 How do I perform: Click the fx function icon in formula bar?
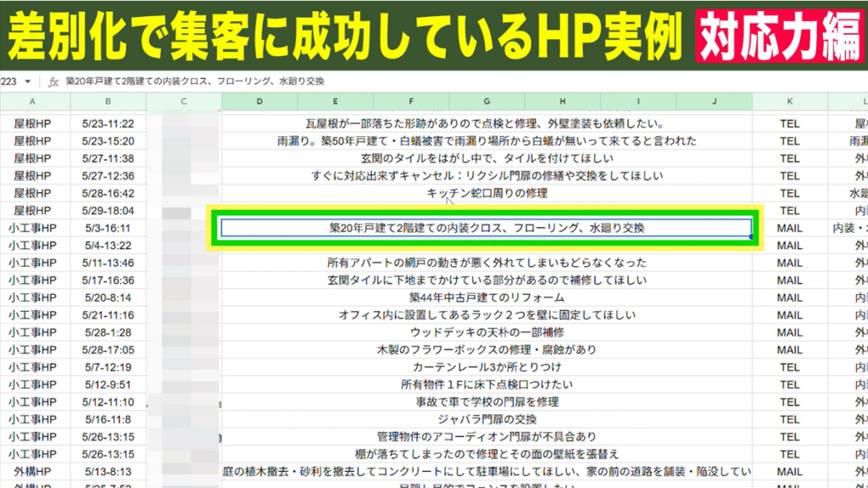coord(53,82)
